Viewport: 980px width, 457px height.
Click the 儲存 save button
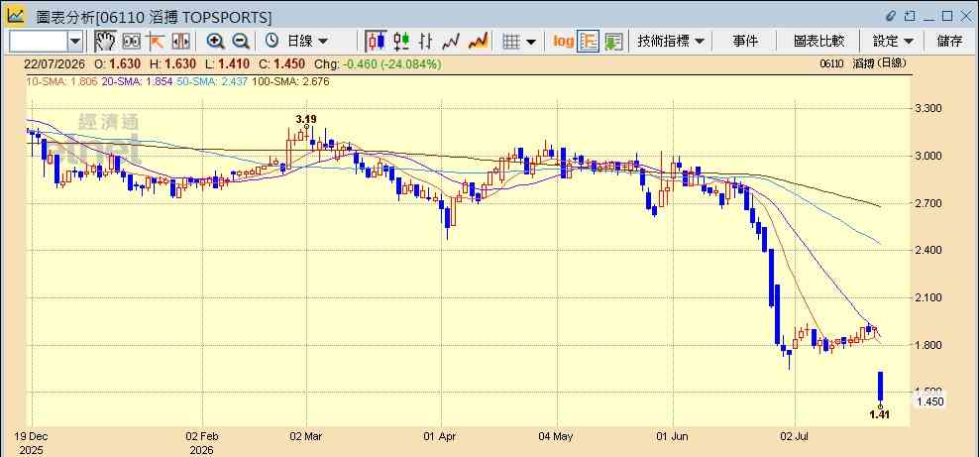pyautogui.click(x=949, y=42)
